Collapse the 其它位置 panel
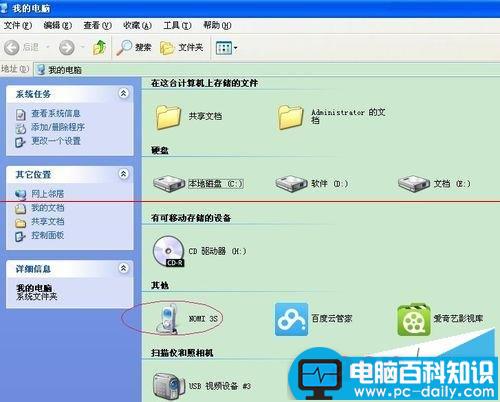The height and width of the screenshot is (402, 500). point(123,174)
